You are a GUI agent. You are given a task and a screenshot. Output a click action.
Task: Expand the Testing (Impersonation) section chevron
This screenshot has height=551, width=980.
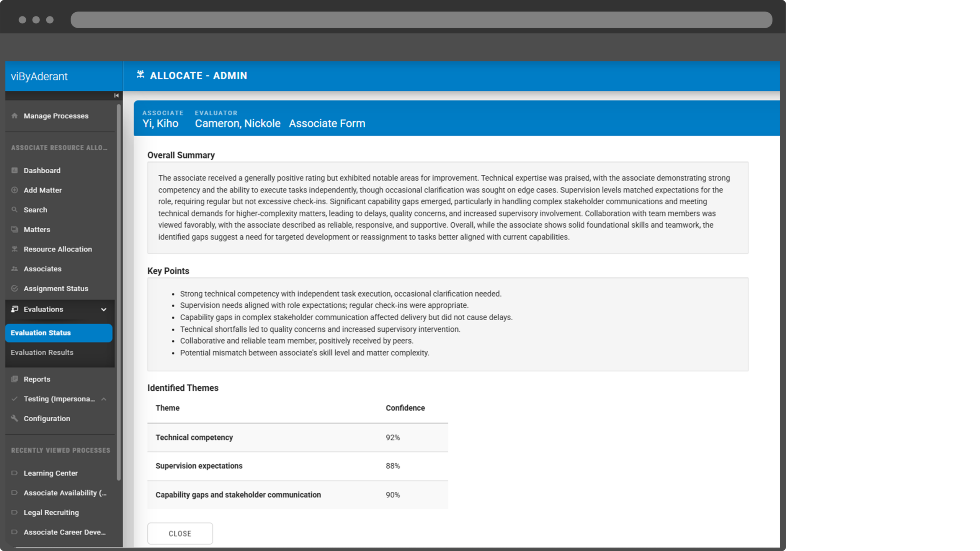pyautogui.click(x=103, y=399)
